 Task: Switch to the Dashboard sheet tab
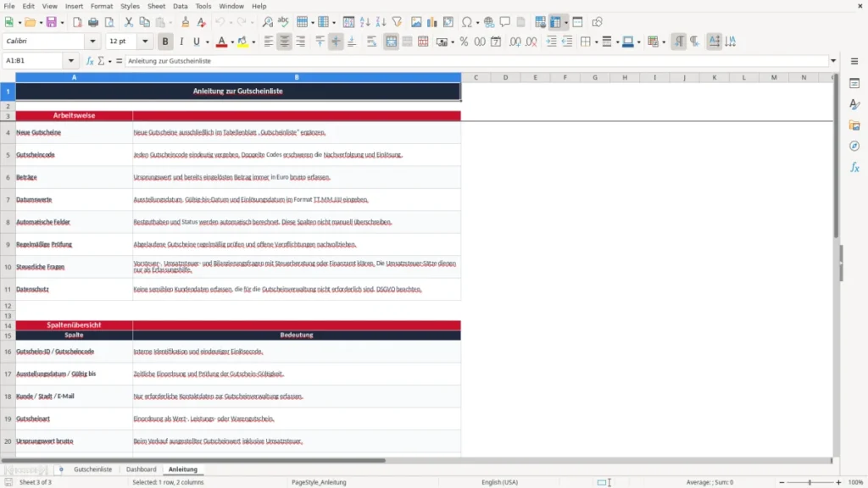(142, 469)
